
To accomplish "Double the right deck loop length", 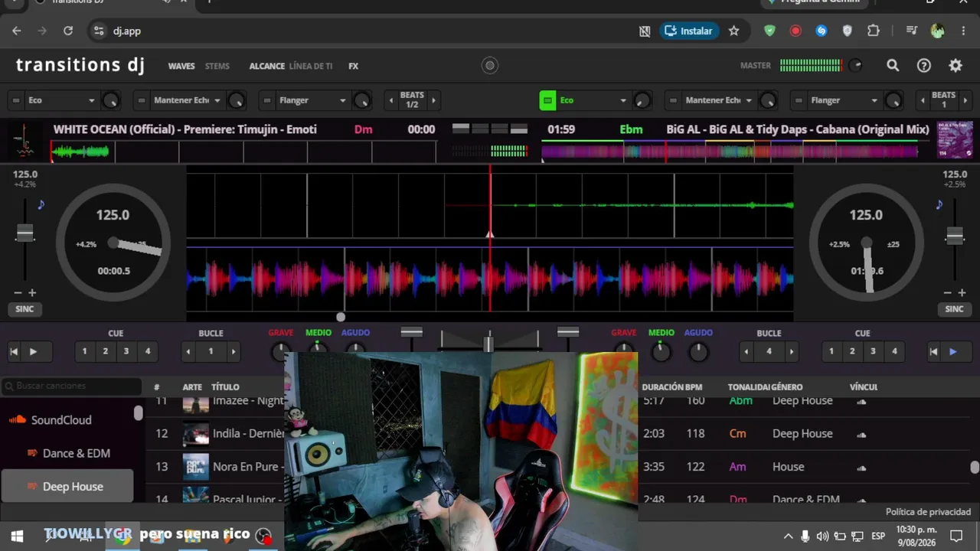I will click(x=792, y=352).
